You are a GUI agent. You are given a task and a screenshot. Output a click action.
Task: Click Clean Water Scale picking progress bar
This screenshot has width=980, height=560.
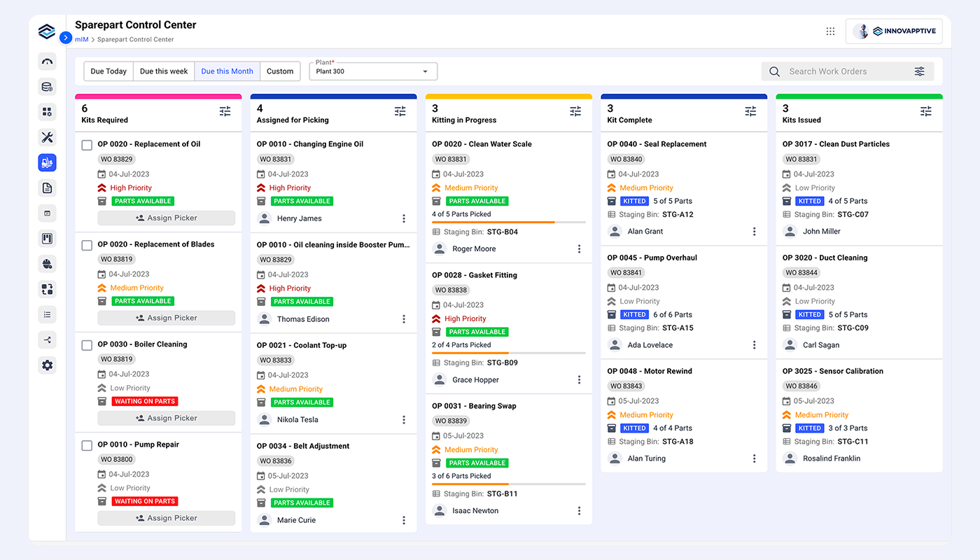(x=509, y=222)
